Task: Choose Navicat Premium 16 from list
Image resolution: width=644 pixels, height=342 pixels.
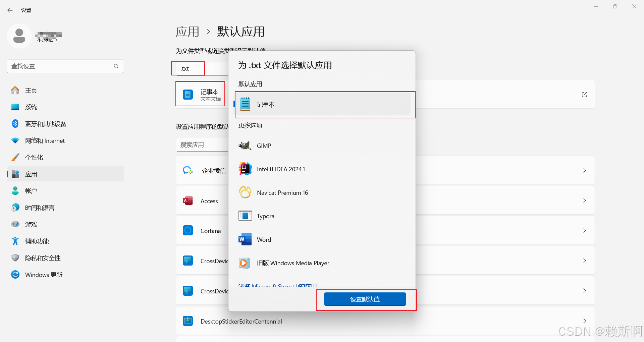Action: [x=322, y=192]
